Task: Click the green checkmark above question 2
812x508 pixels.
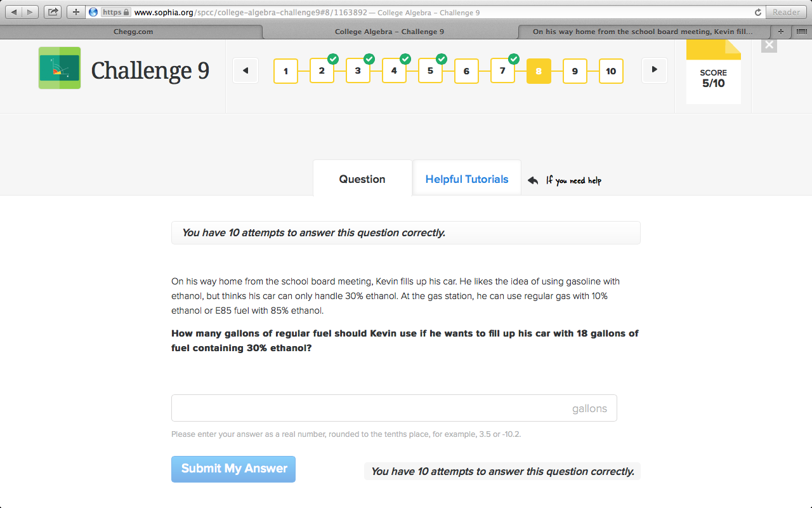Action: tap(332, 59)
